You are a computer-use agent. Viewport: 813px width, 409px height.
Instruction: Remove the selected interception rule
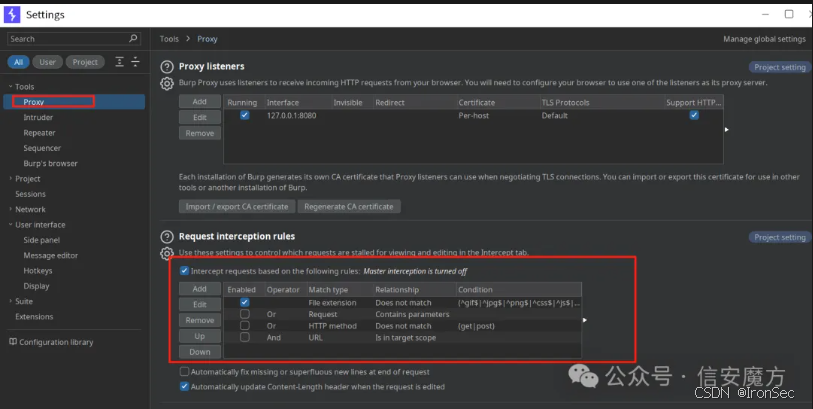point(200,320)
